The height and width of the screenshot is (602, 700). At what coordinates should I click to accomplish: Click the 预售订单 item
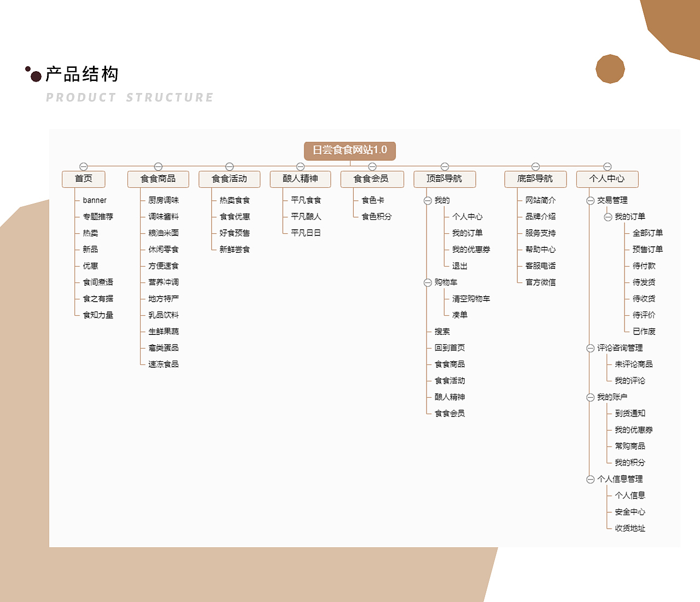(647, 250)
